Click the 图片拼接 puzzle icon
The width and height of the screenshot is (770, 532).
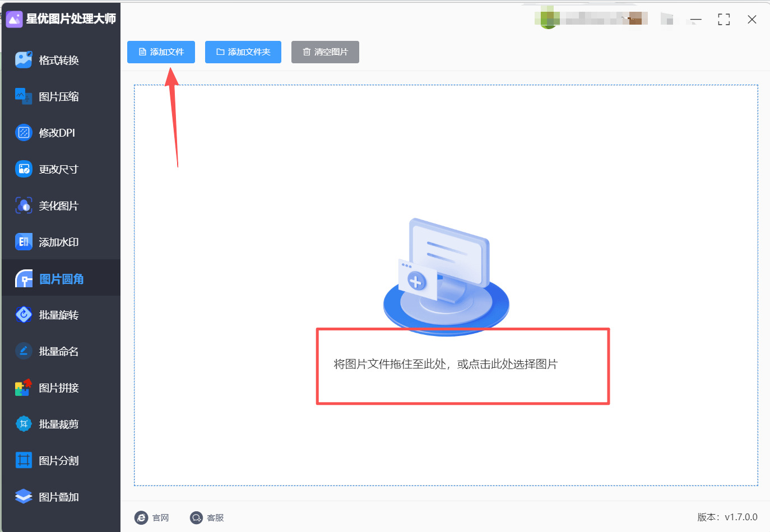(x=24, y=388)
